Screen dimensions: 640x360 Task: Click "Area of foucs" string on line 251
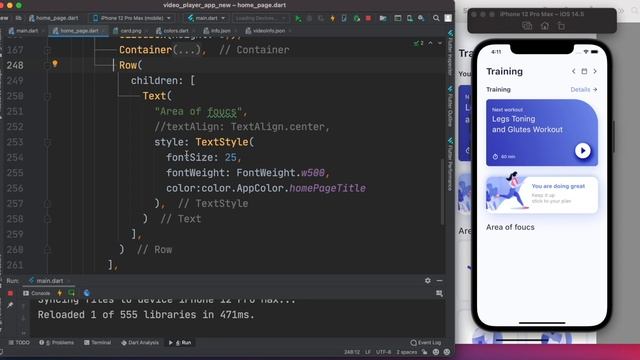pyautogui.click(x=198, y=111)
